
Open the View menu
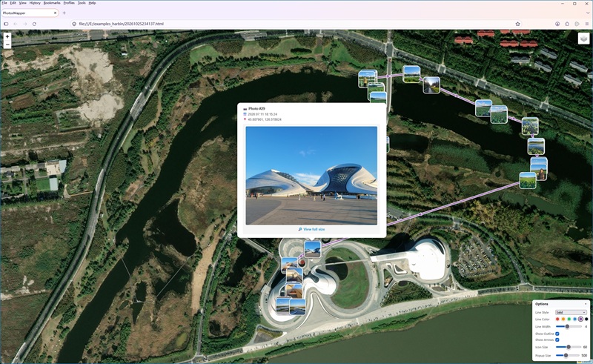23,3
